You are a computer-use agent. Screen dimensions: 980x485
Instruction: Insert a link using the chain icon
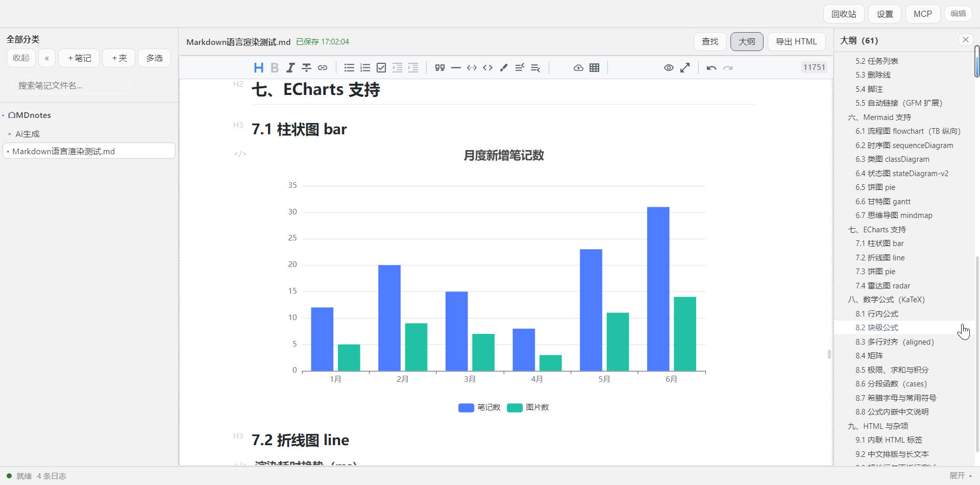pos(323,67)
